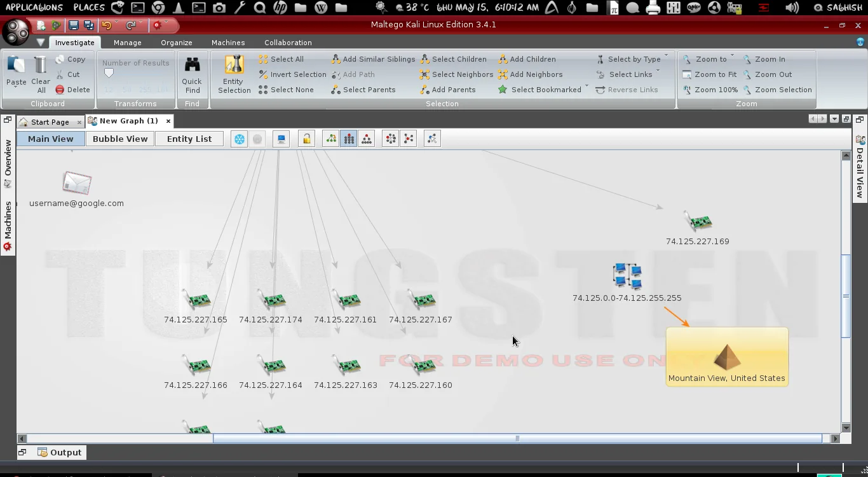The height and width of the screenshot is (477, 868).
Task: Open the Machines ribbon tab
Action: point(228,43)
